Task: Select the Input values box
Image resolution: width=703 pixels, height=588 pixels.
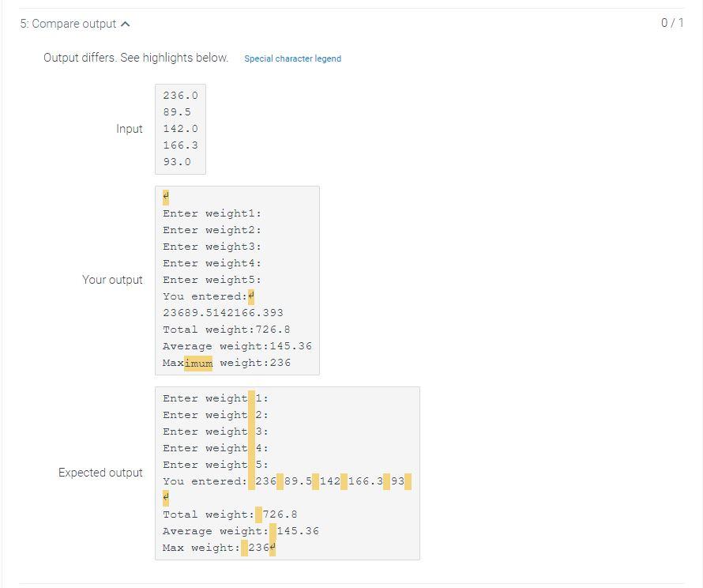Action: click(x=180, y=129)
